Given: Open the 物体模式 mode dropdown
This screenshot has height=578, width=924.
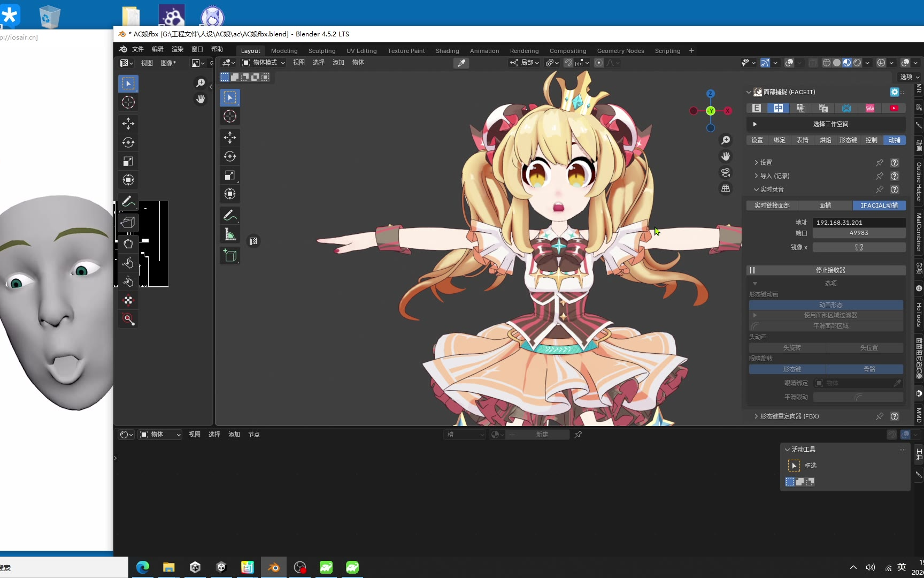Looking at the screenshot, I should tap(264, 63).
